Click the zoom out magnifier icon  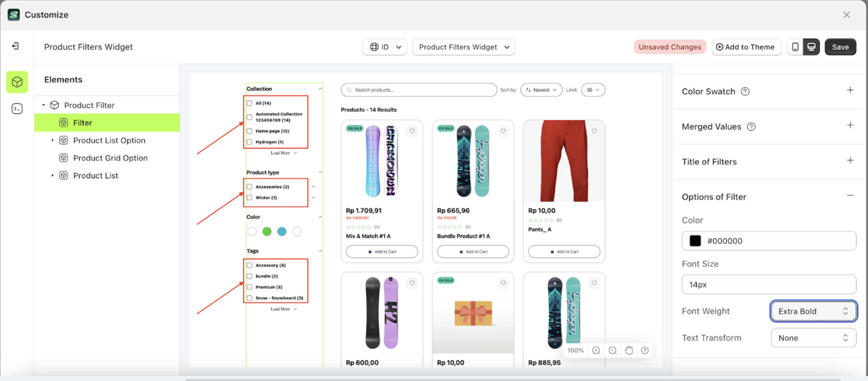pos(612,350)
